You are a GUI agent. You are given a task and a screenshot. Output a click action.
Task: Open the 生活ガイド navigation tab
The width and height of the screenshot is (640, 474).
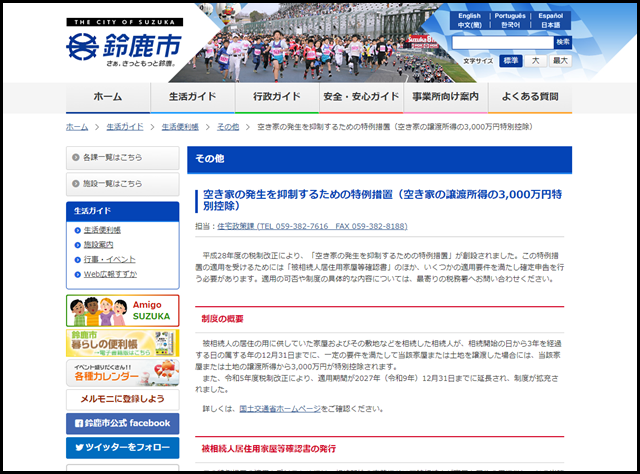coord(193,98)
